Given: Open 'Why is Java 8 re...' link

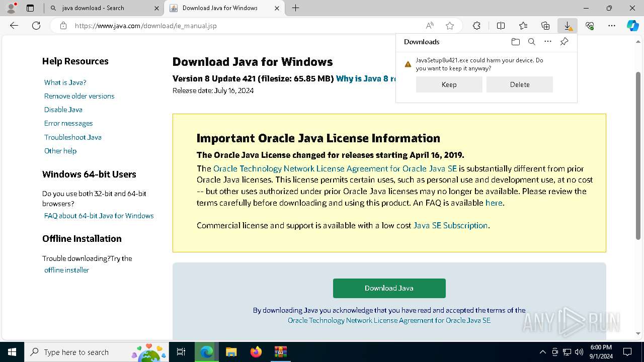Looking at the screenshot, I should point(366,78).
